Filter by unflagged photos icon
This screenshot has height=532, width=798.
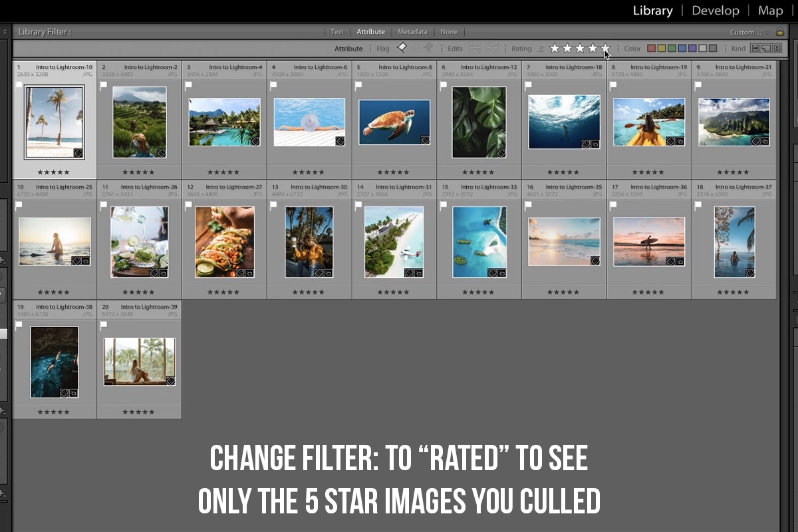click(x=414, y=48)
